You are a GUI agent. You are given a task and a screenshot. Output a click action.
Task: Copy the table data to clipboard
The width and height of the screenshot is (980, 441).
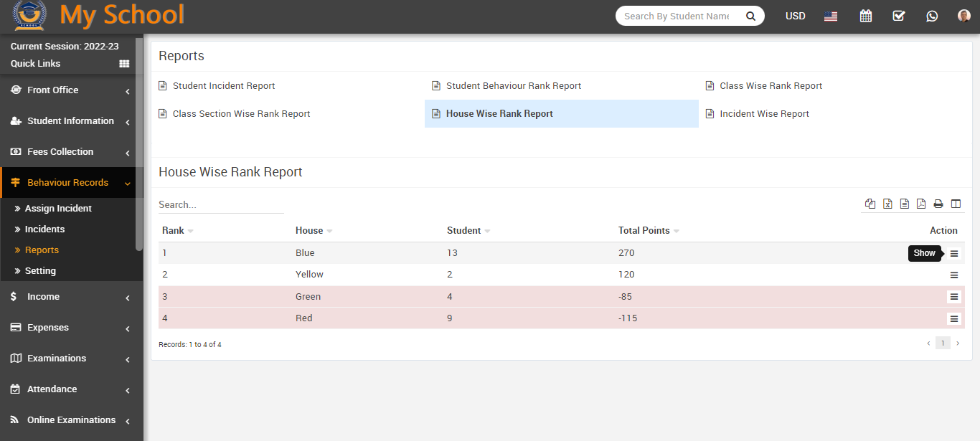pos(870,204)
